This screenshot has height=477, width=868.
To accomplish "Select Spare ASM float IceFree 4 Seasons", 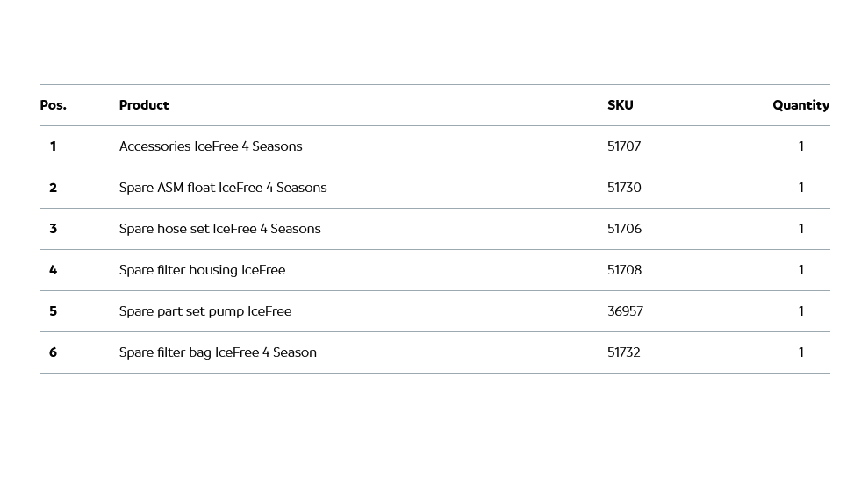I will [223, 188].
